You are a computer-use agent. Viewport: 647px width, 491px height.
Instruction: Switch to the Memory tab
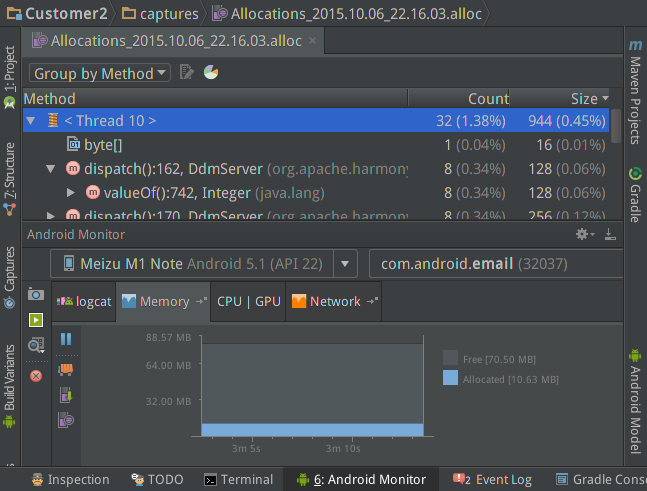pyautogui.click(x=163, y=302)
